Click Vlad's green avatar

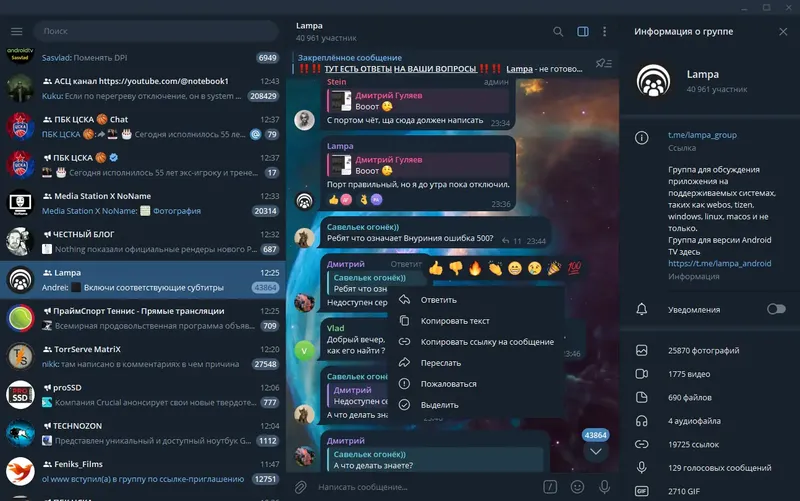click(304, 350)
